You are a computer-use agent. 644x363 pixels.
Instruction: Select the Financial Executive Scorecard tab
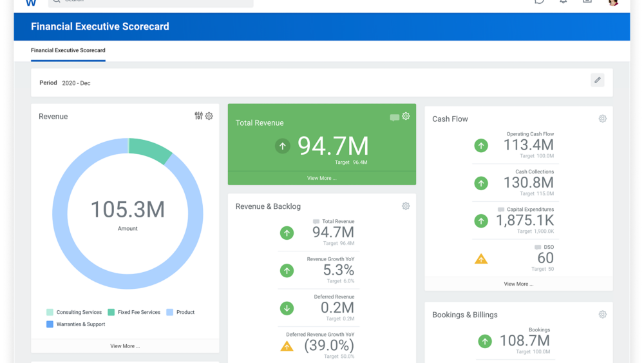tap(68, 50)
